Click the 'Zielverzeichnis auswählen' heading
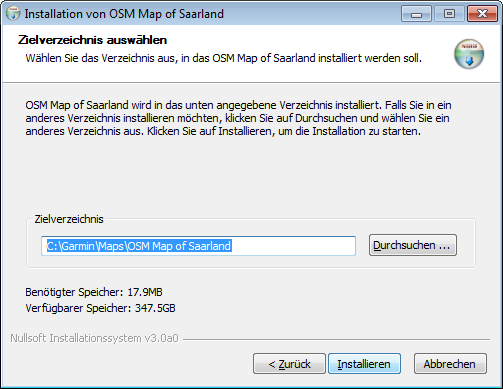Viewport: 503px width, 389px height. (x=92, y=40)
